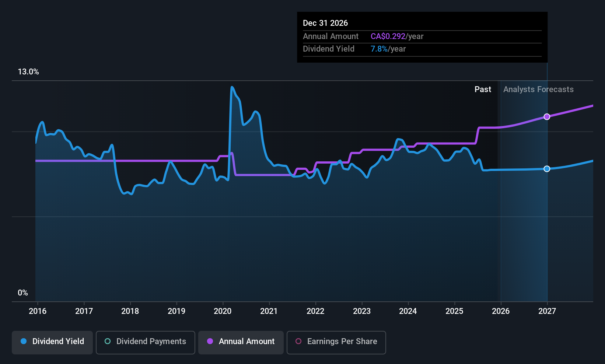Toggle the Annual Amount legend entry
This screenshot has width=605, height=364.
click(x=241, y=342)
